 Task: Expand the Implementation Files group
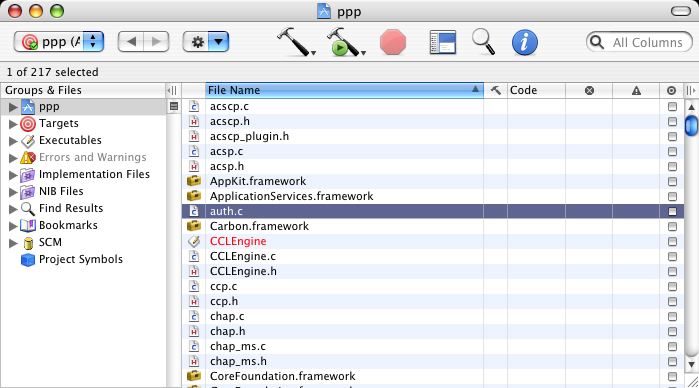13,175
